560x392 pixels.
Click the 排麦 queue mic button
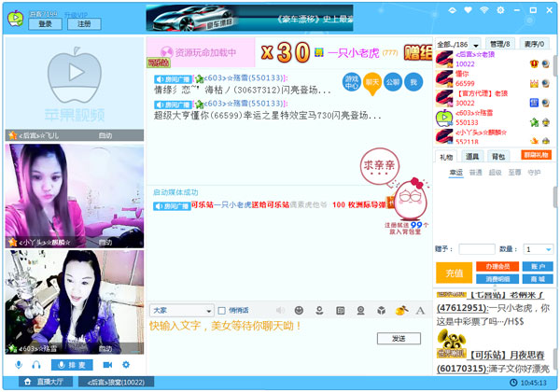coord(72,365)
